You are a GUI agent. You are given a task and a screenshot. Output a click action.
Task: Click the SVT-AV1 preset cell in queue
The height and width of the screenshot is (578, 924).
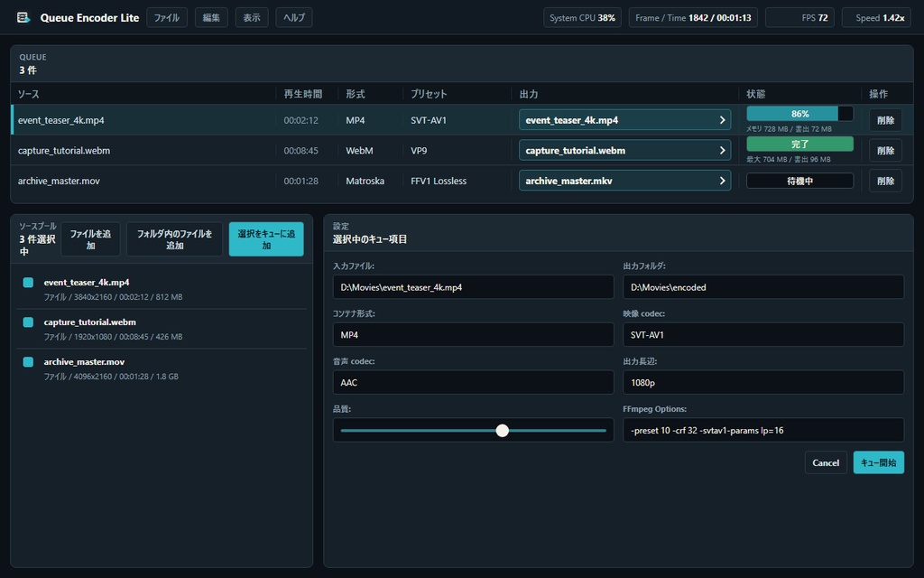(x=429, y=120)
